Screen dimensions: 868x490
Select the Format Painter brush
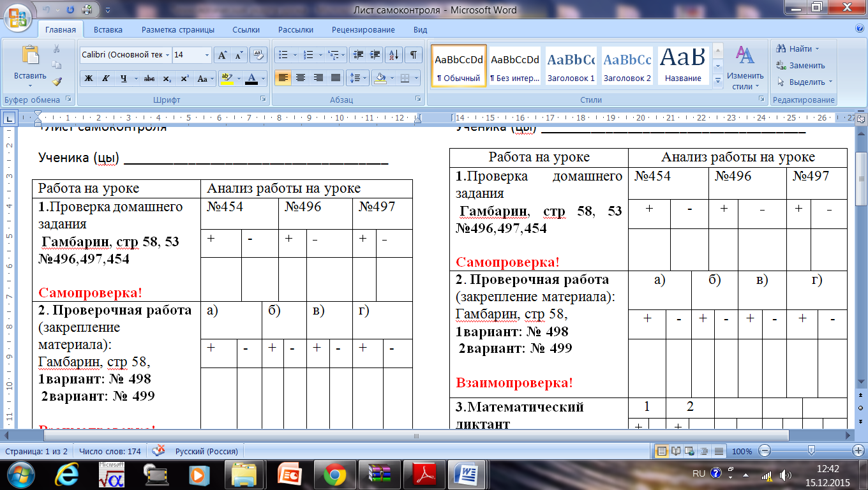pyautogui.click(x=56, y=82)
